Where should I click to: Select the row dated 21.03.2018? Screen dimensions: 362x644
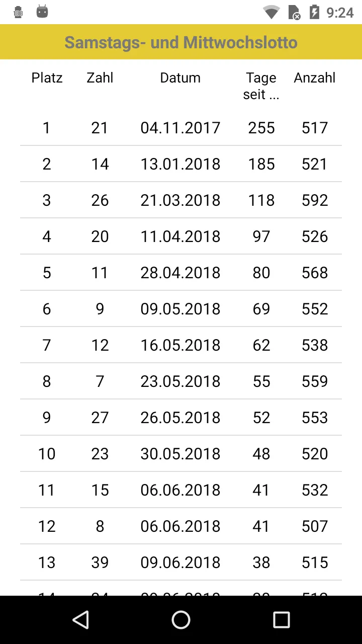[x=181, y=200]
